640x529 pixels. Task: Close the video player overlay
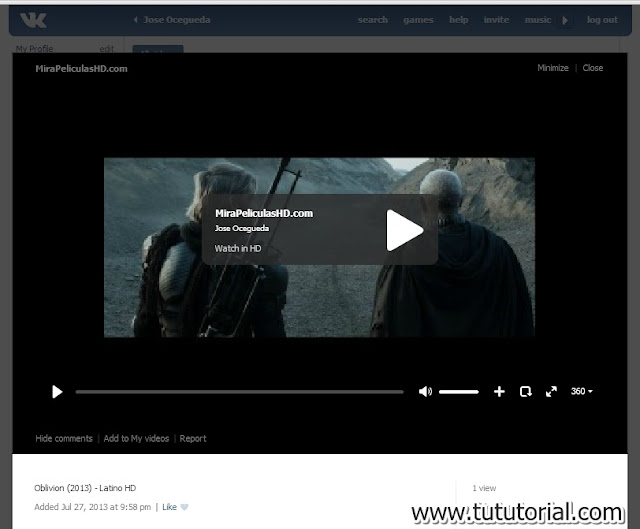point(593,68)
